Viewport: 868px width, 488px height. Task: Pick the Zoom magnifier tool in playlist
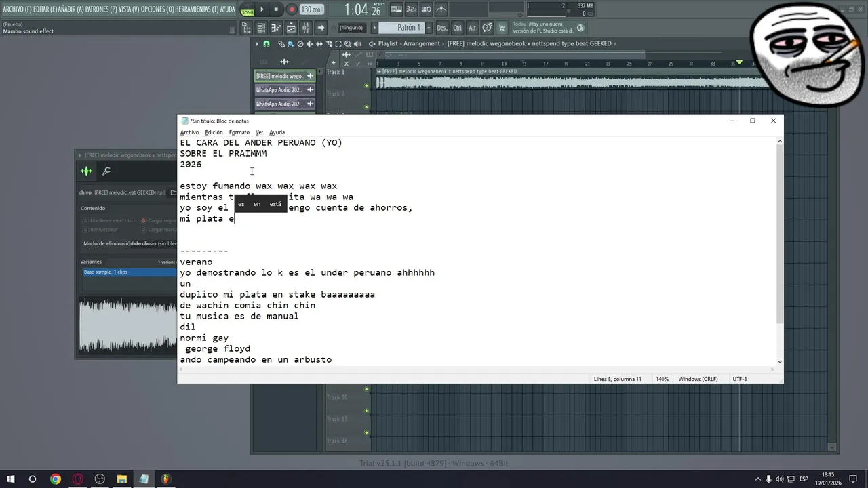[348, 44]
